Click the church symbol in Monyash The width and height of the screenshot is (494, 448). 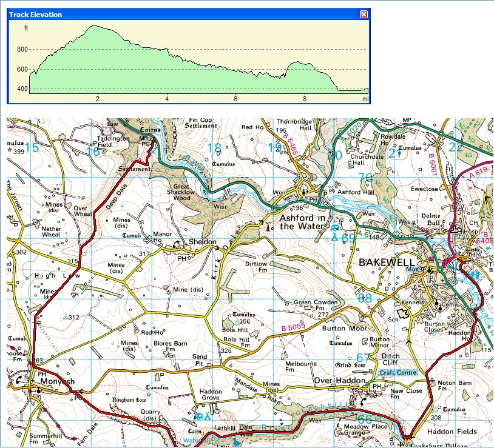click(39, 390)
